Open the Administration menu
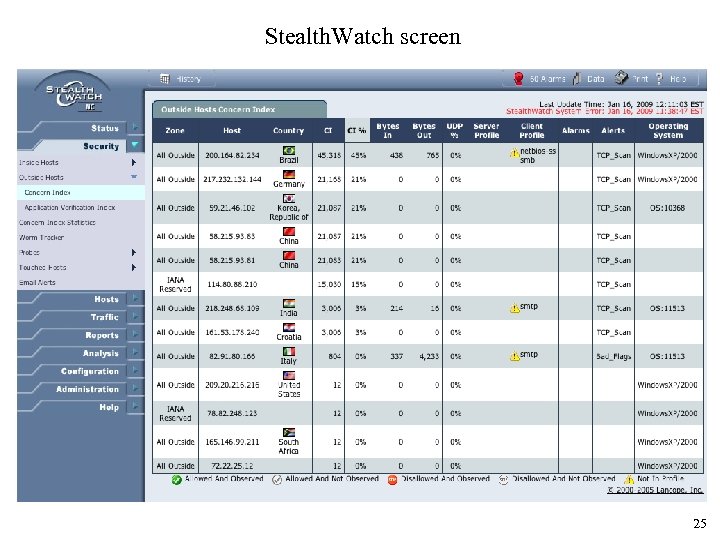Viewport: 720px width, 540px height. coord(87,389)
